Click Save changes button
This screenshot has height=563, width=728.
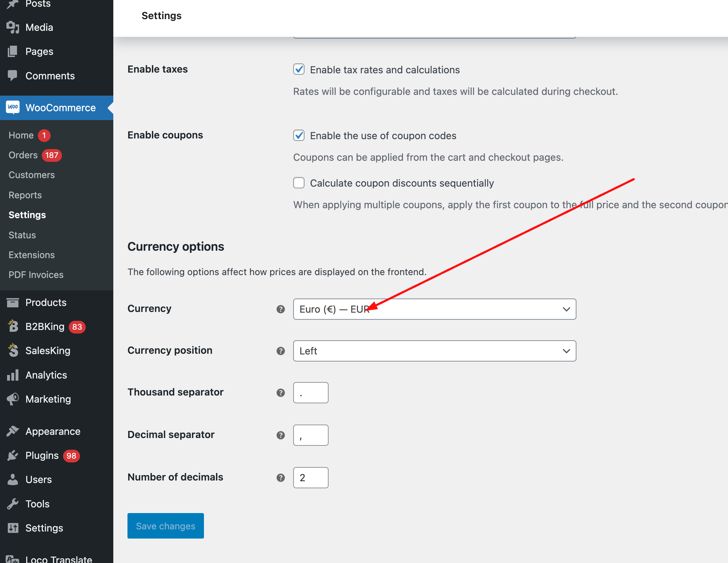[x=165, y=526]
